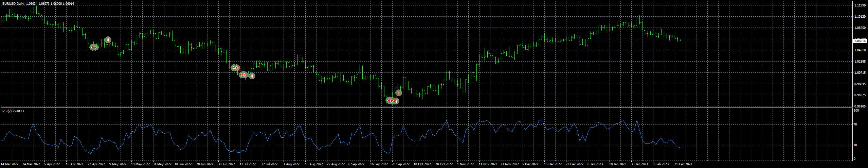
Task: Click the 30 Jun 2022 date label
Action: click(227, 164)
